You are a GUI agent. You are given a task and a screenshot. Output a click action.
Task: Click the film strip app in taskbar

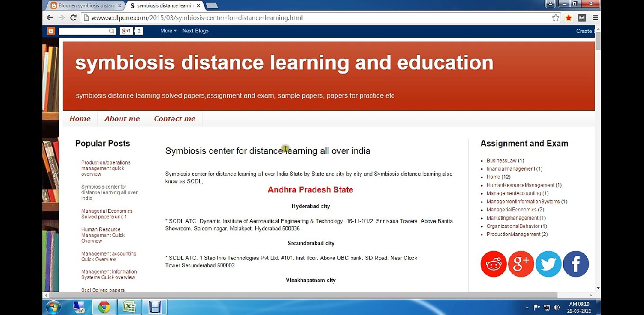click(155, 307)
